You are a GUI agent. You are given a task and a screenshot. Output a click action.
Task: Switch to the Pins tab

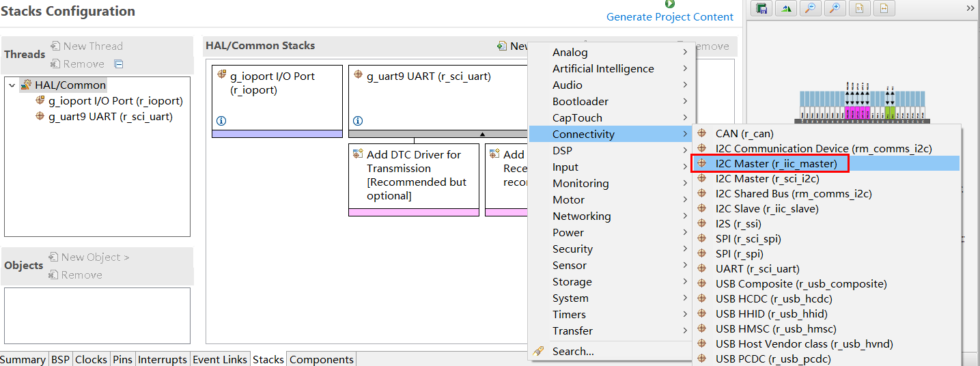122,359
